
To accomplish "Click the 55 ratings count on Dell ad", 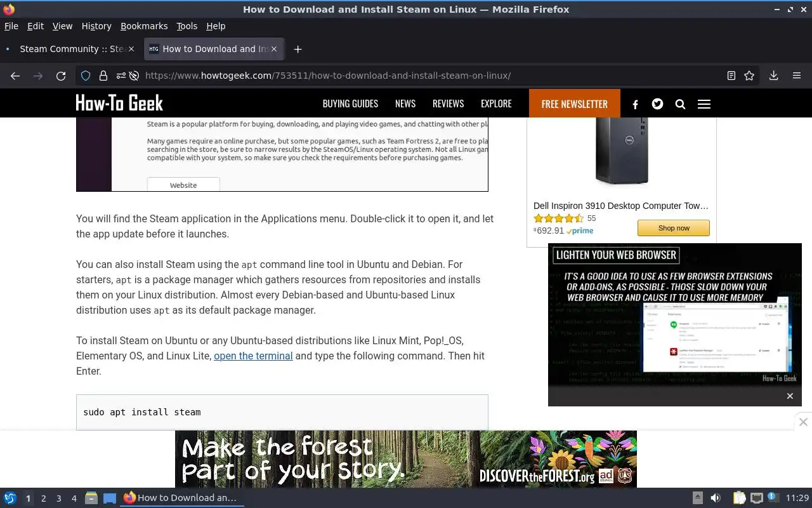I will (591, 218).
